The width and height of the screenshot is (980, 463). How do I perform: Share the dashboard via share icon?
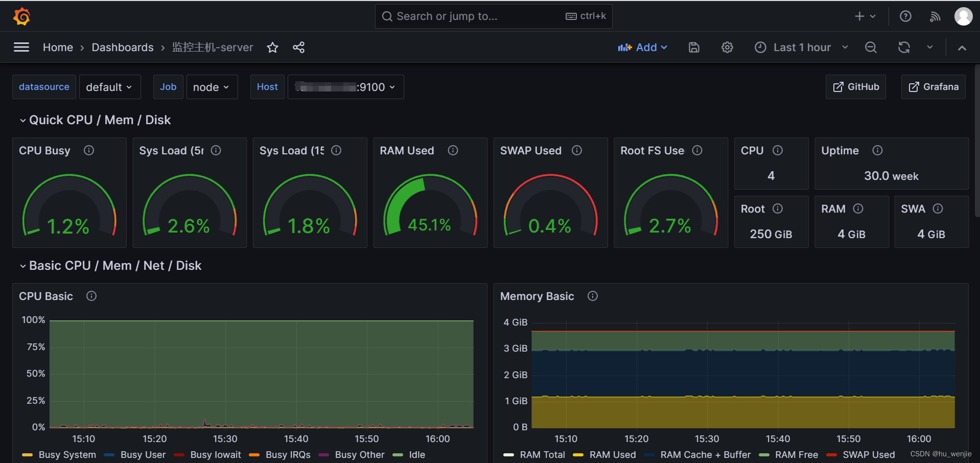(x=298, y=48)
